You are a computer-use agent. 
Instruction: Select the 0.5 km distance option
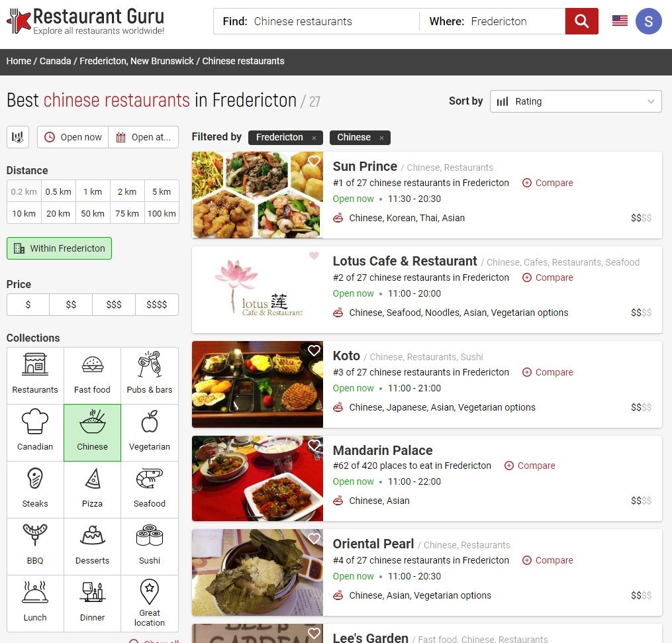(x=58, y=191)
